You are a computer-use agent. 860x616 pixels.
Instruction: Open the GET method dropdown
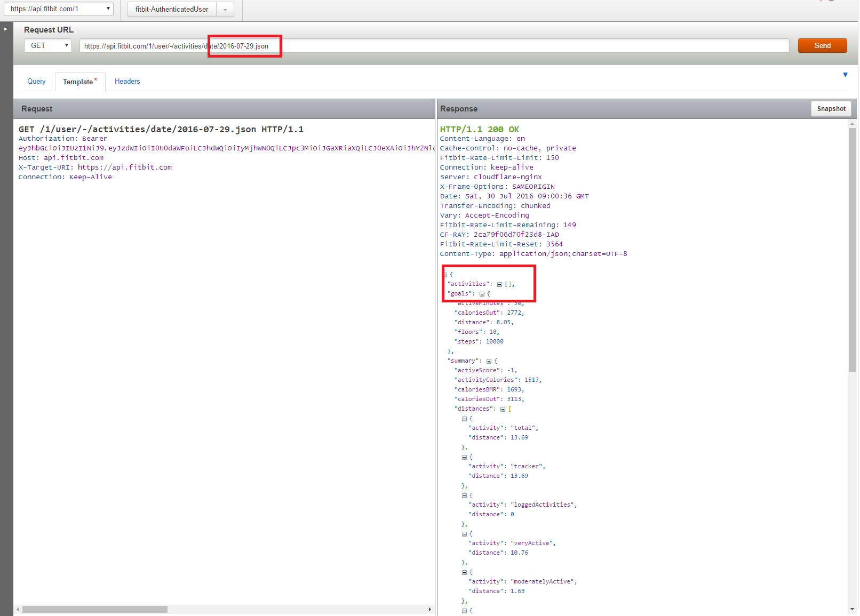point(48,46)
